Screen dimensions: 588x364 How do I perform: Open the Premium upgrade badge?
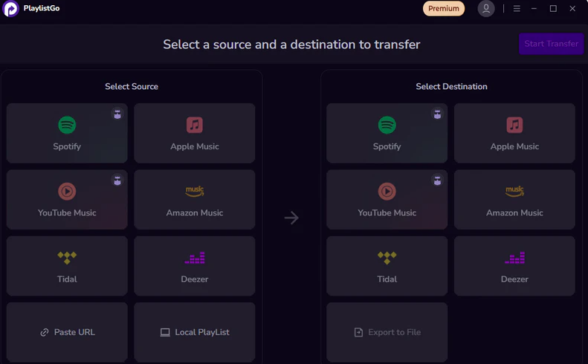(444, 9)
